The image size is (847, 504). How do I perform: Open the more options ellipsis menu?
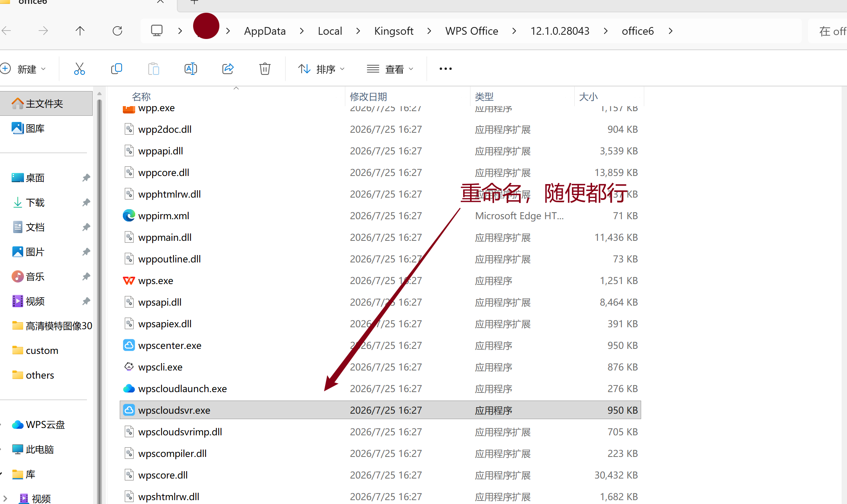pos(445,69)
